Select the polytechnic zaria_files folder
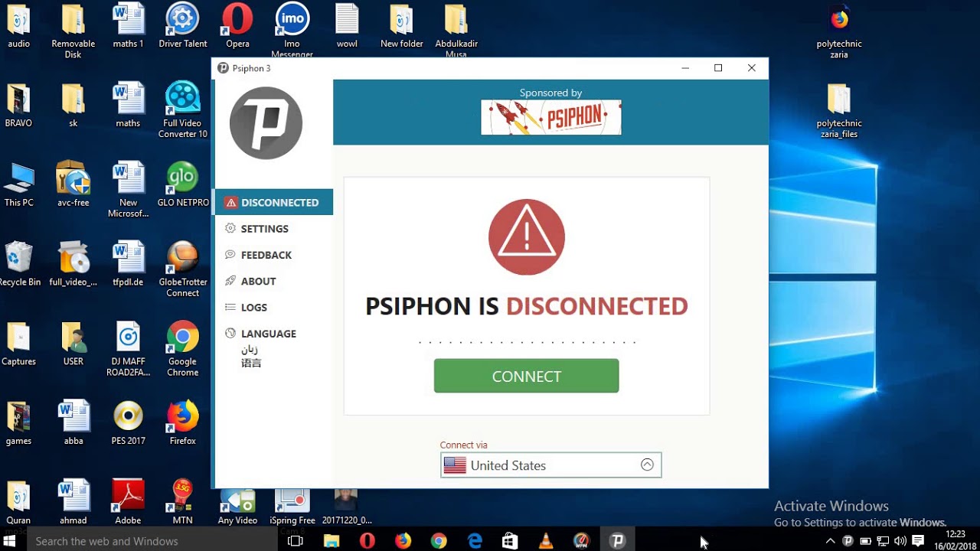Image resolution: width=980 pixels, height=551 pixels. coord(839,112)
